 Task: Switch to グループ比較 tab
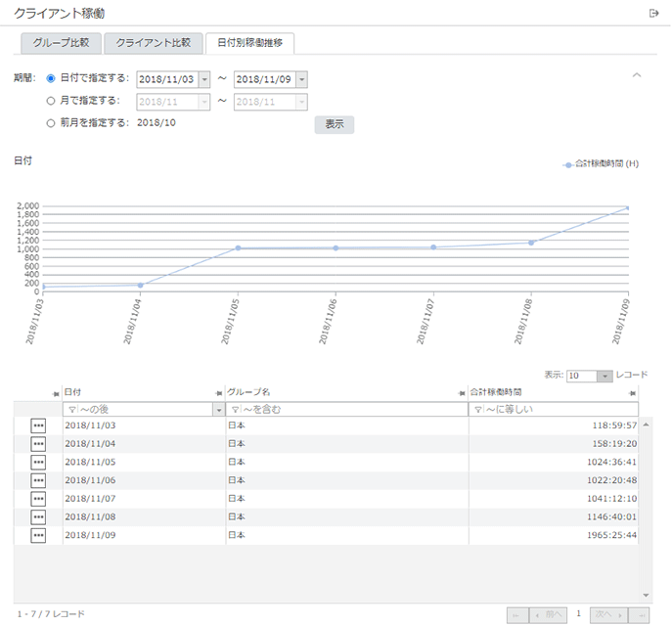pos(61,43)
